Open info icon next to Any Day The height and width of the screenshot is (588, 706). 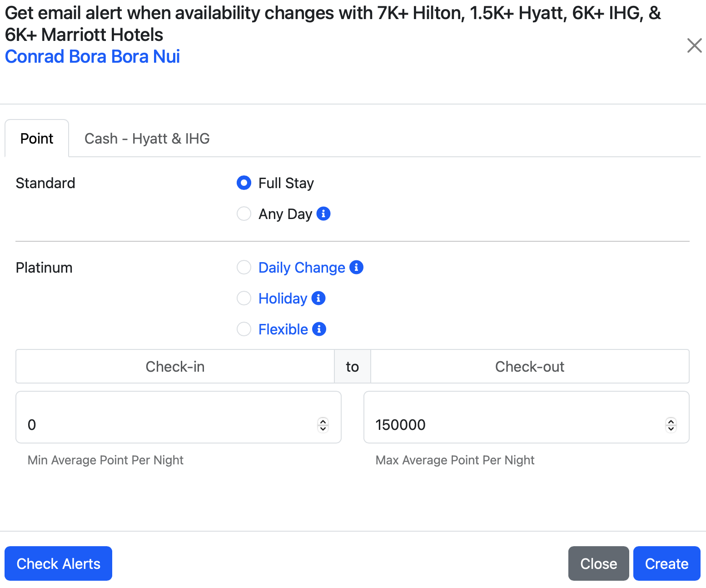tap(323, 213)
